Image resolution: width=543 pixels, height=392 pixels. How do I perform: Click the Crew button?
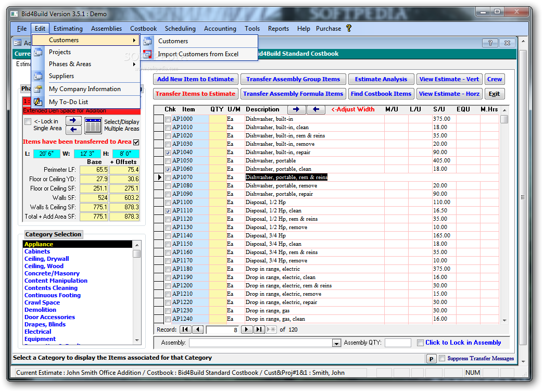click(495, 79)
